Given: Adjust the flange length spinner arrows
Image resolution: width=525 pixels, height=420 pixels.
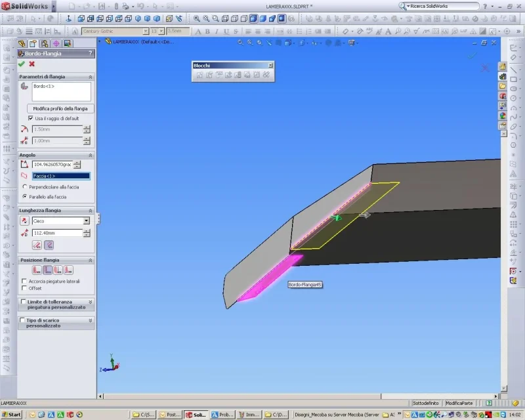Looking at the screenshot, I should [87, 233].
